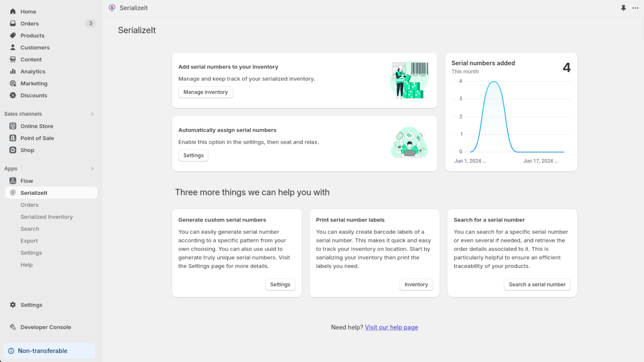The image size is (644, 362).
Task: Click the Manage inventory button
Action: point(206,92)
